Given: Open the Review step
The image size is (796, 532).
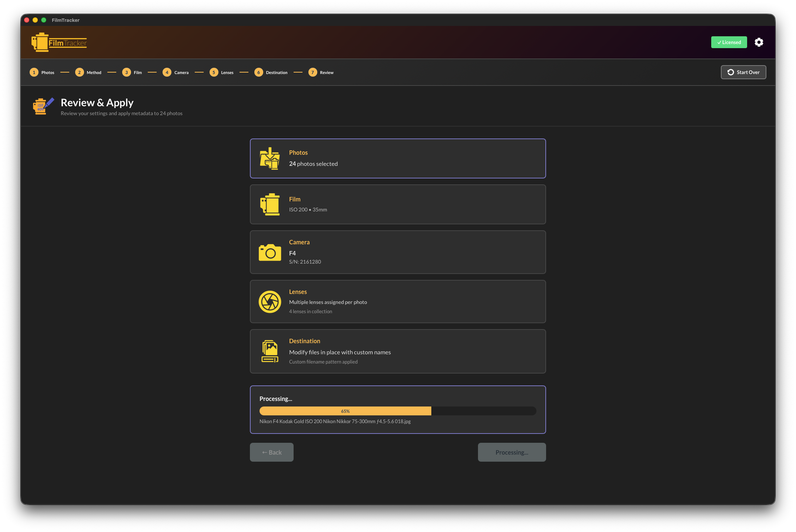Looking at the screenshot, I should pyautogui.click(x=321, y=72).
